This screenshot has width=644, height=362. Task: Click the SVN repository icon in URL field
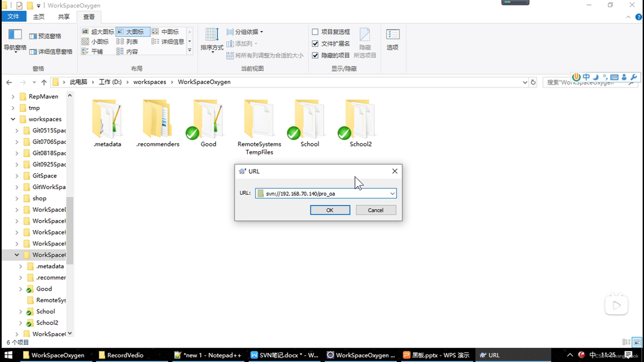click(261, 193)
